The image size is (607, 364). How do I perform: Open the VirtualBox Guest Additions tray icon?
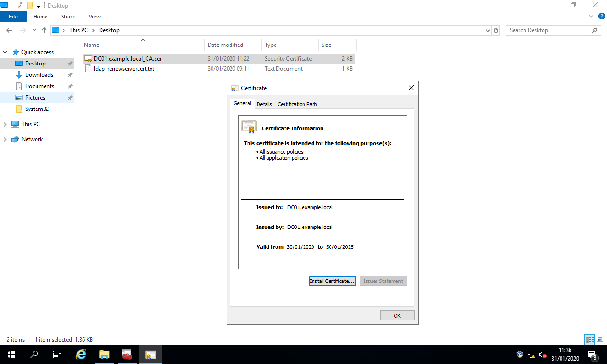click(x=519, y=355)
